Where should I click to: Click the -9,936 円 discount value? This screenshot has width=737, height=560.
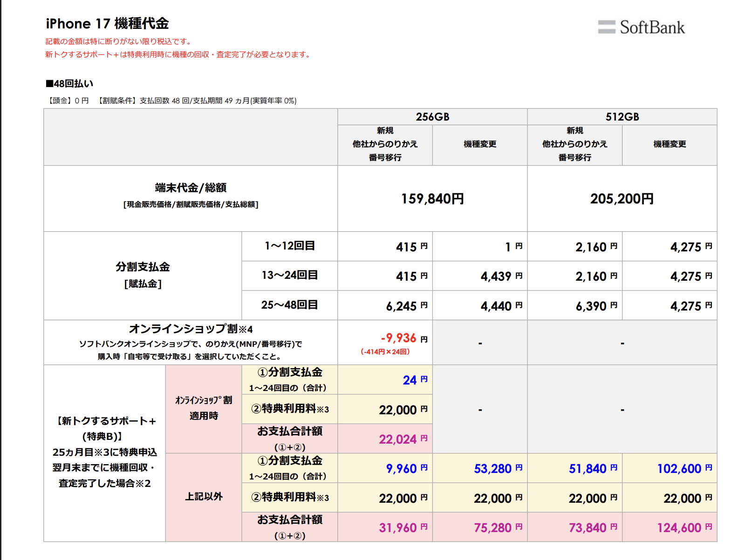pyautogui.click(x=404, y=338)
